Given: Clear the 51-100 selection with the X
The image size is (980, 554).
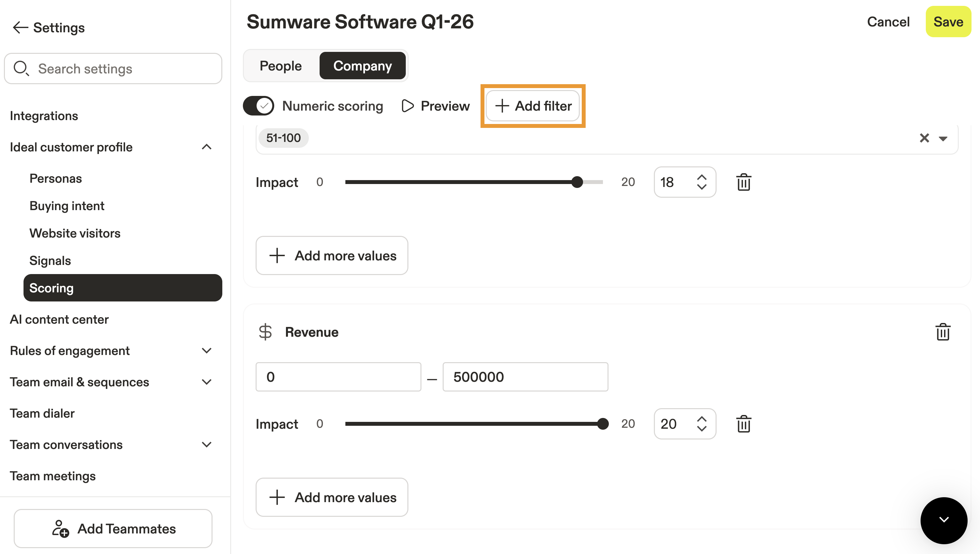Looking at the screenshot, I should click(924, 138).
